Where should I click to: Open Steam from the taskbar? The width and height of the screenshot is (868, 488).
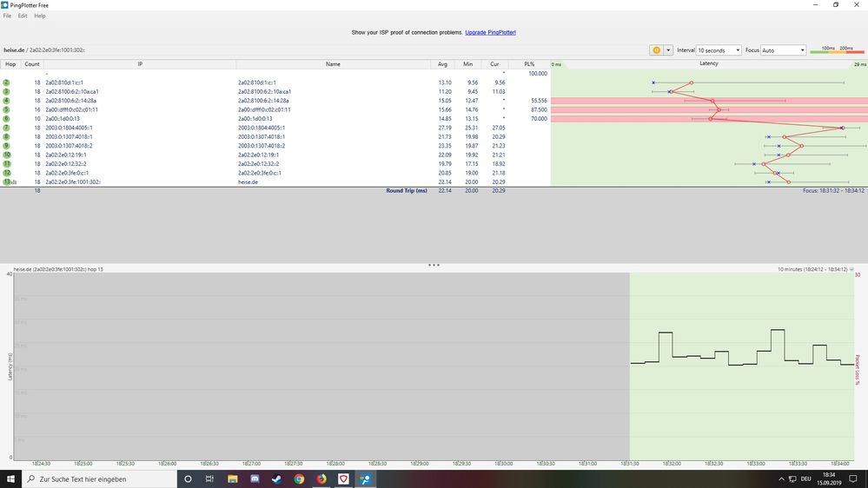coord(277,479)
